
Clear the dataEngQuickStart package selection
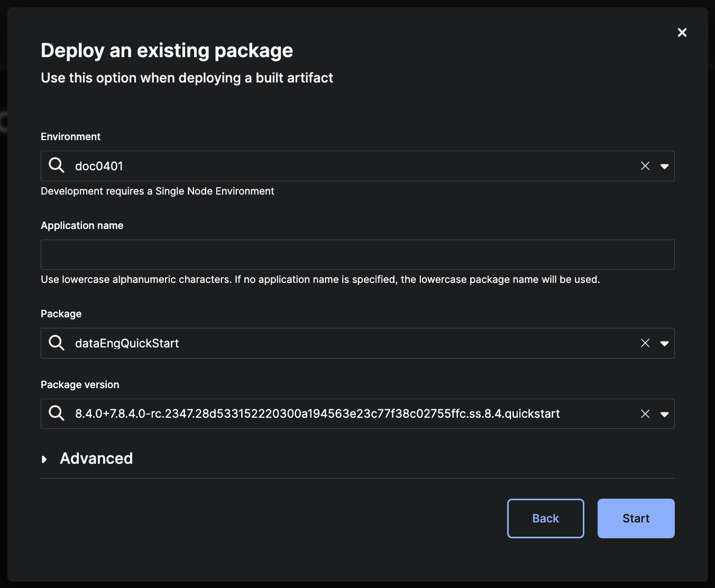coord(645,343)
